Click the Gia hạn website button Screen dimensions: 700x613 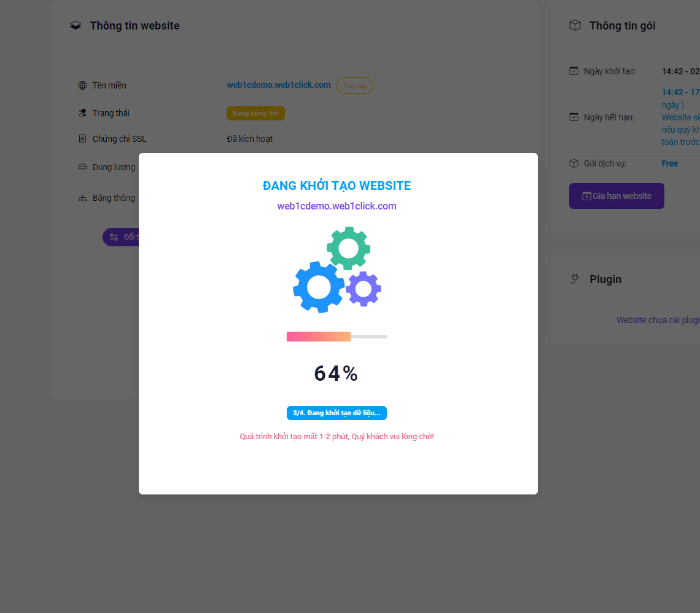pyautogui.click(x=616, y=196)
